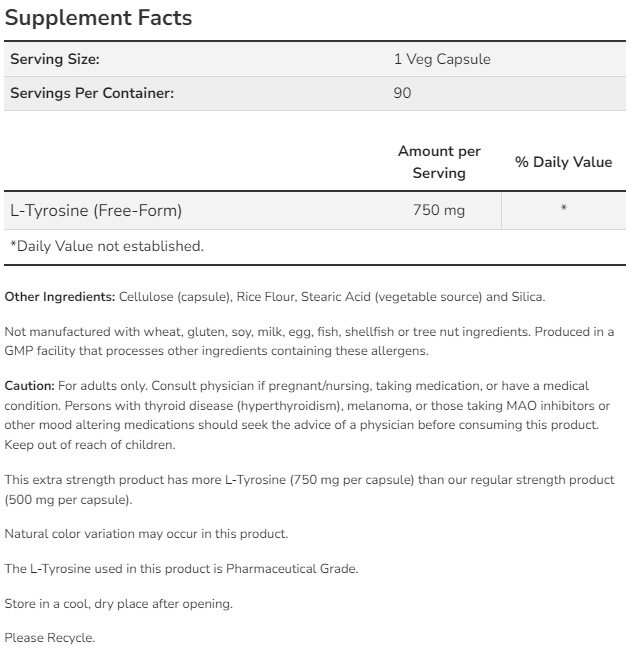
Task: Click the Daily Value not established footnote
Action: coord(106,246)
